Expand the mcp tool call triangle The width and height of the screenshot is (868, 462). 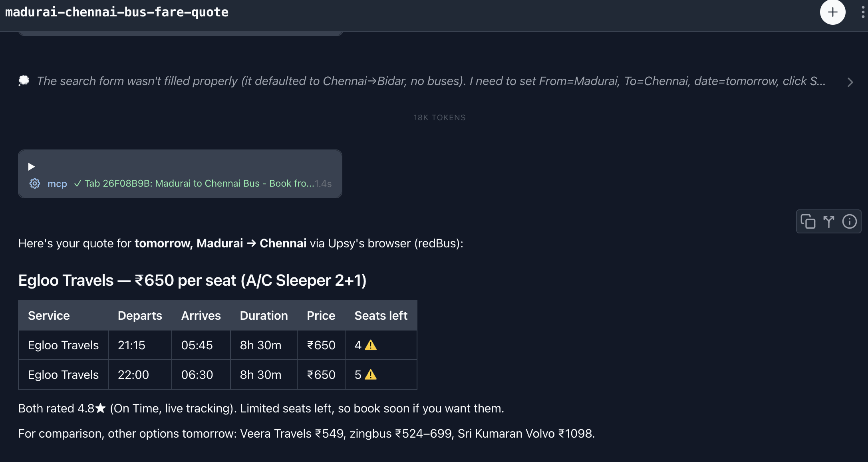coord(32,167)
